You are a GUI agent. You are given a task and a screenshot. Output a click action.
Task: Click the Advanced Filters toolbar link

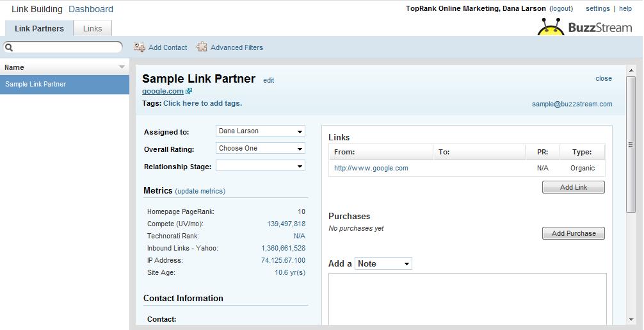237,47
